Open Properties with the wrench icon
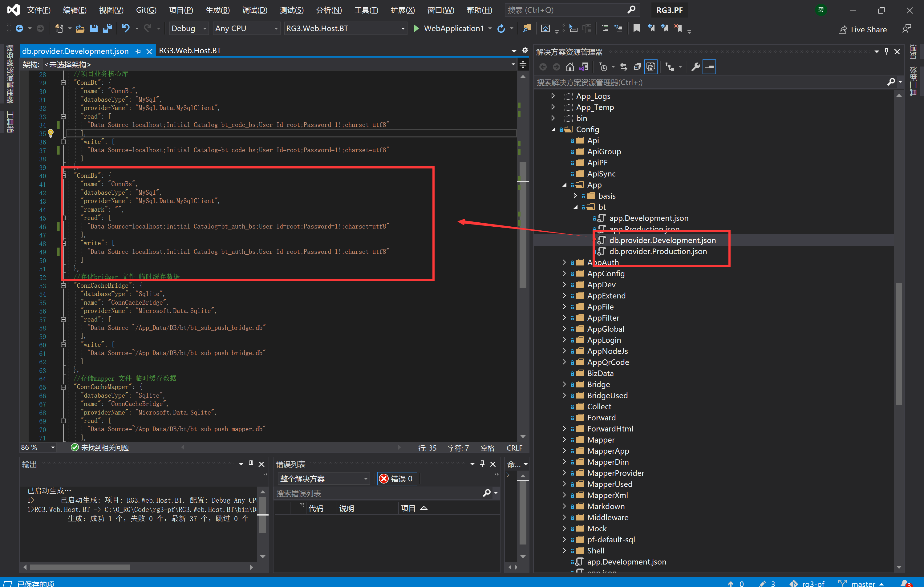The height and width of the screenshot is (587, 924). coord(696,67)
